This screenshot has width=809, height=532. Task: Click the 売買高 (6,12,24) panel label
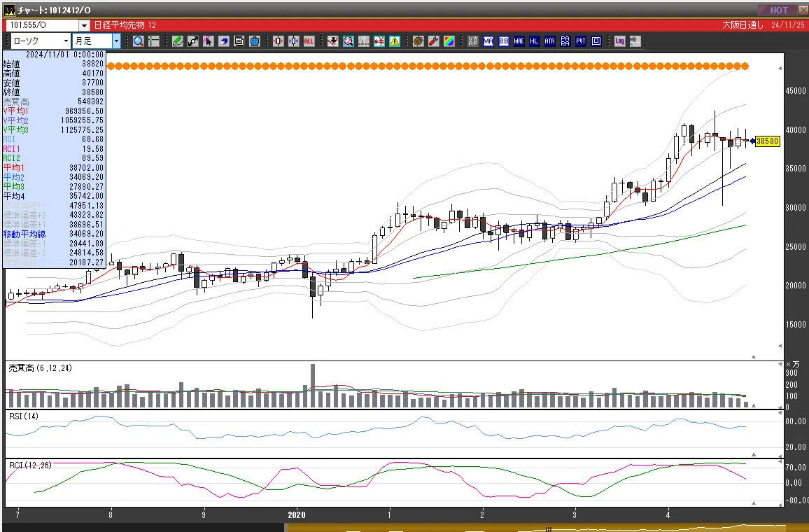(41, 368)
